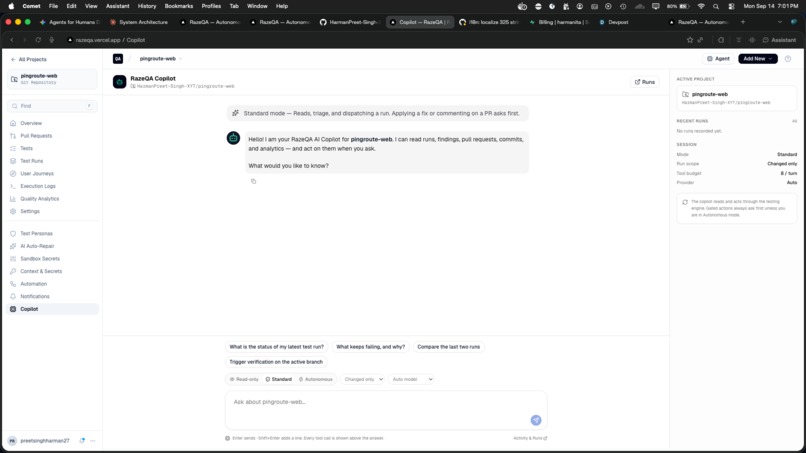Open browser Assistant side panel button
The image size is (806, 453).
[779, 40]
